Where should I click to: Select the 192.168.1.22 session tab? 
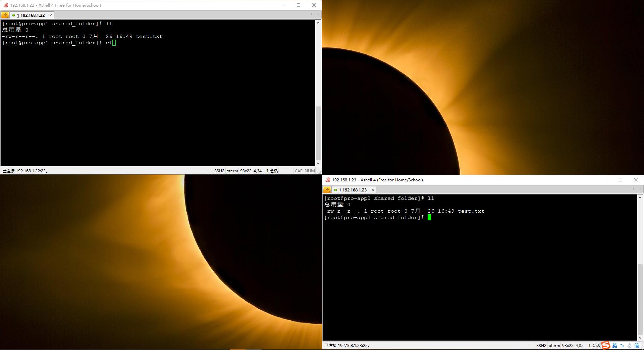32,15
